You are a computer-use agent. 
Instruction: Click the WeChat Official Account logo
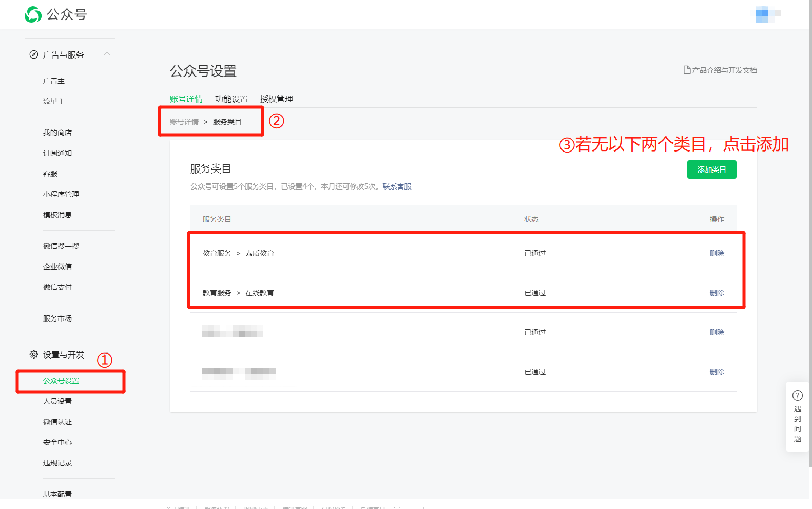56,14
